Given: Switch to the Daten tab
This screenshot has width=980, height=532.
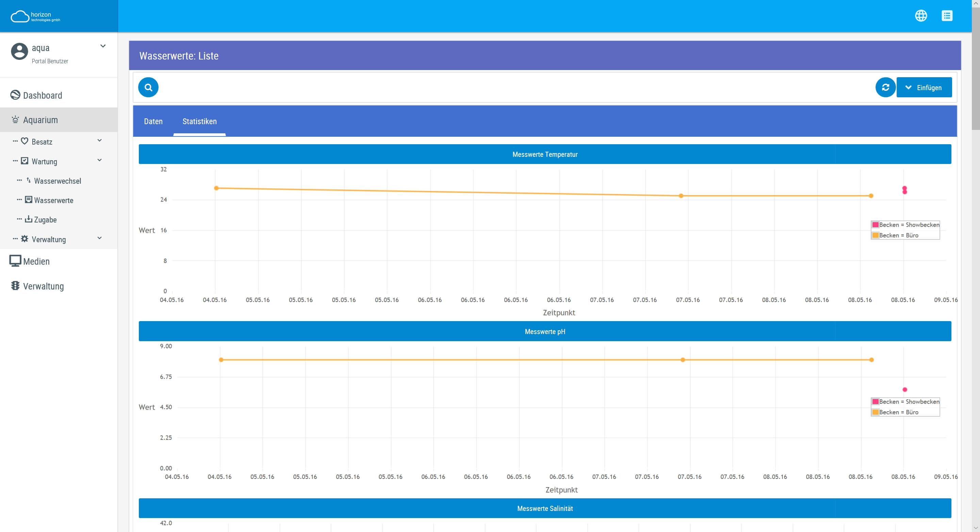Looking at the screenshot, I should tap(153, 121).
